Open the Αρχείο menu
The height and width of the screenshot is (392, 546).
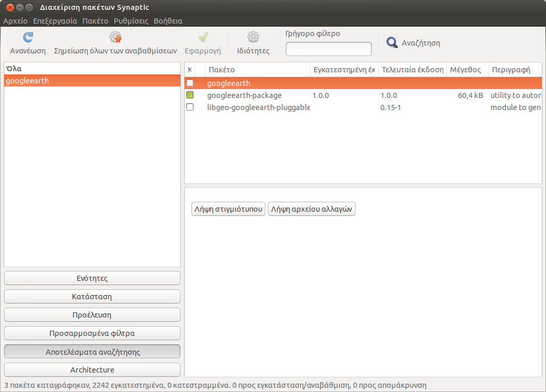coord(15,21)
